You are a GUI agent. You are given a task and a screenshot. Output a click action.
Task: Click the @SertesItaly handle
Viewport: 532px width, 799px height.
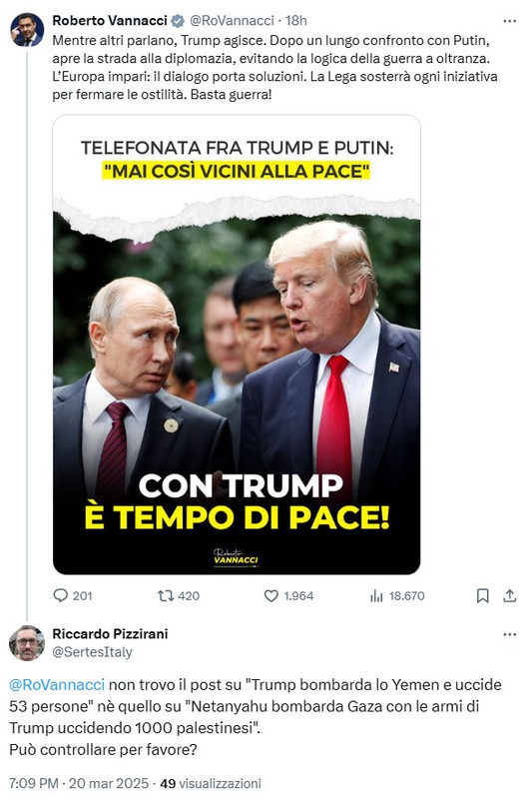pyautogui.click(x=92, y=652)
